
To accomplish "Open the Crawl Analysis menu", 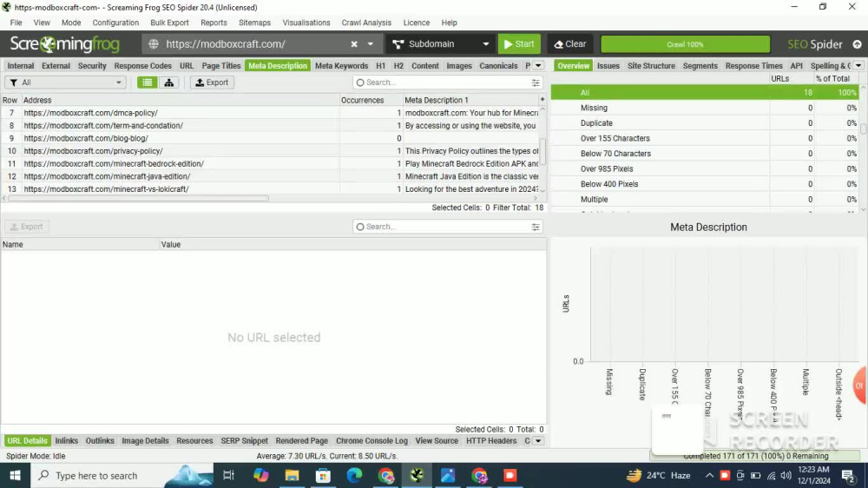I will tap(366, 23).
